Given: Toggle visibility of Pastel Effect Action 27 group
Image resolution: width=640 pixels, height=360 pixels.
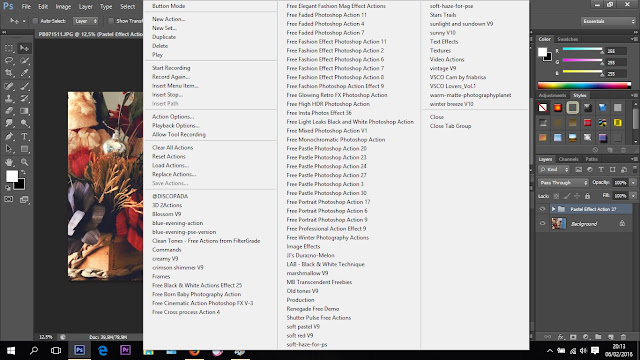Looking at the screenshot, I should (542, 209).
